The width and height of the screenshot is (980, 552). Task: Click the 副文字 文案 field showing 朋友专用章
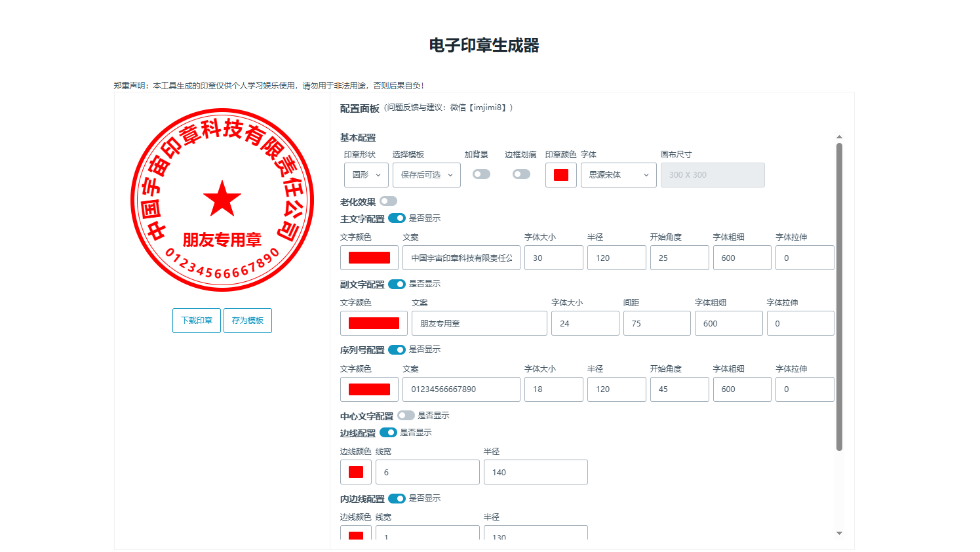tap(479, 323)
